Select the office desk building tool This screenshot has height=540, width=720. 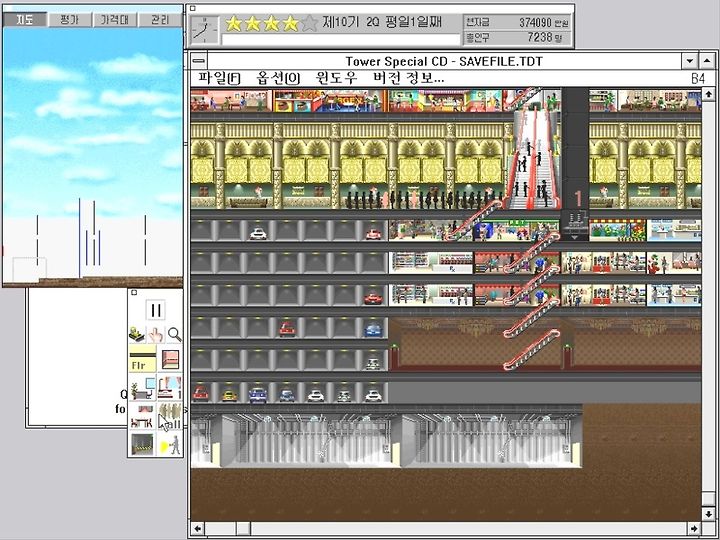(143, 387)
